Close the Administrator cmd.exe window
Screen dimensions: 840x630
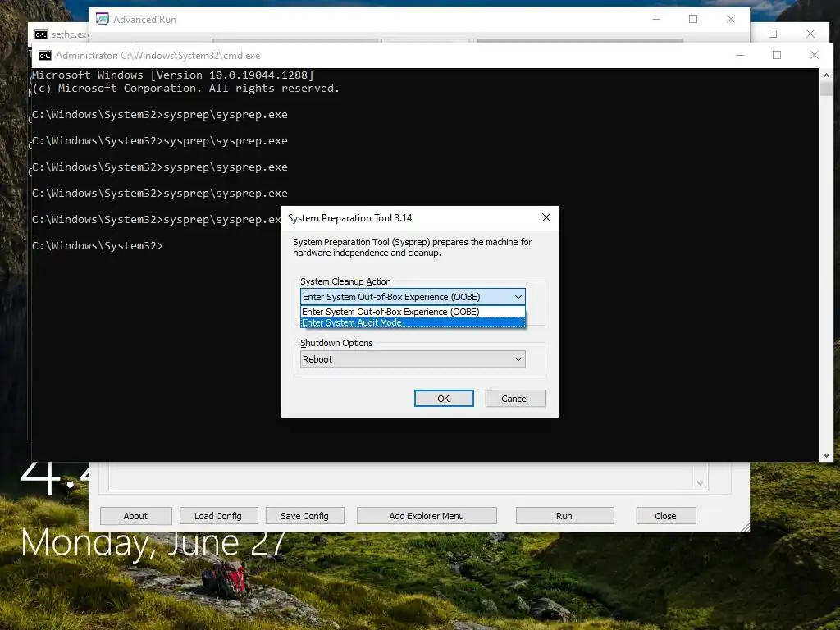click(815, 55)
